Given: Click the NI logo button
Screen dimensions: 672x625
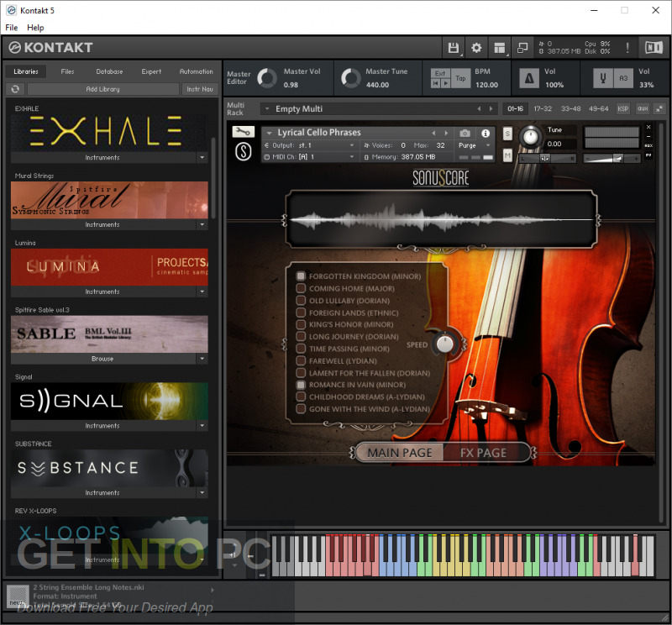Looking at the screenshot, I should tap(654, 48).
